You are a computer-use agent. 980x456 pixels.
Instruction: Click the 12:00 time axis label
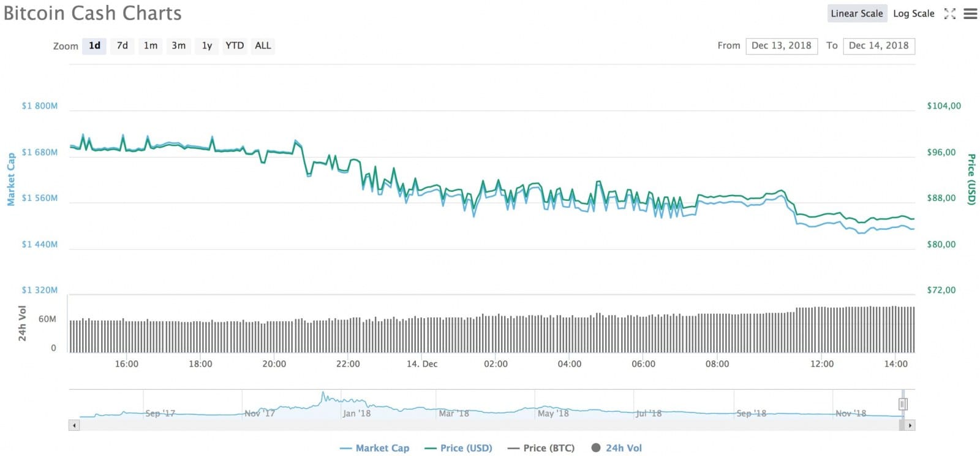pyautogui.click(x=822, y=364)
